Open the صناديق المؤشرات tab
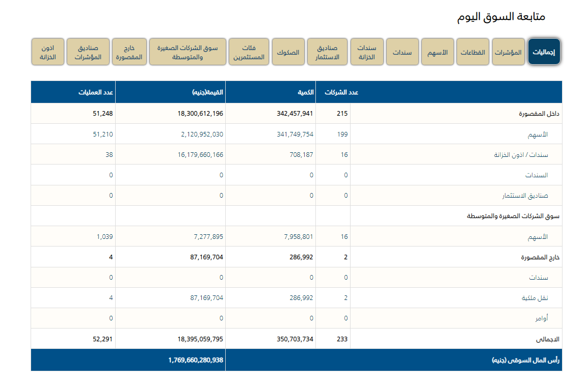 [x=88, y=52]
